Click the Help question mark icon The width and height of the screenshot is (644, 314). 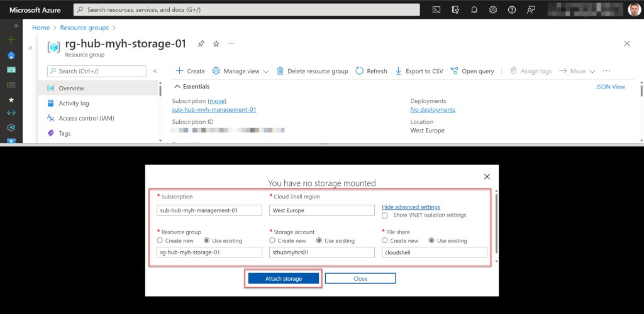click(x=512, y=9)
